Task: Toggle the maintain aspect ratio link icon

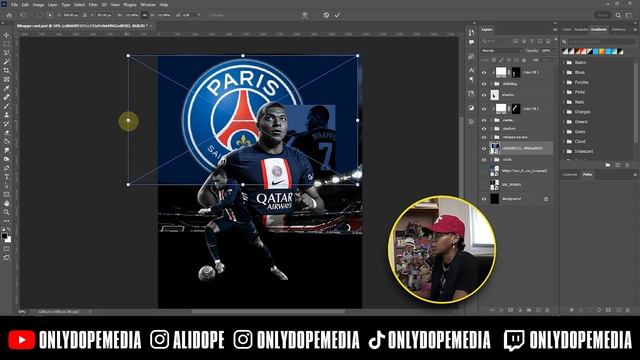Action: point(144,15)
